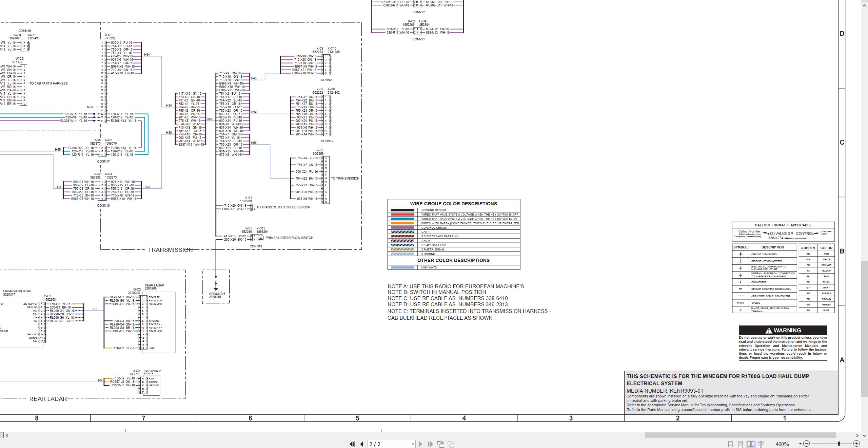Viewport: 868px width, 448px height.
Task: Click the TO TRANSMISSION connector label
Action: [345, 179]
